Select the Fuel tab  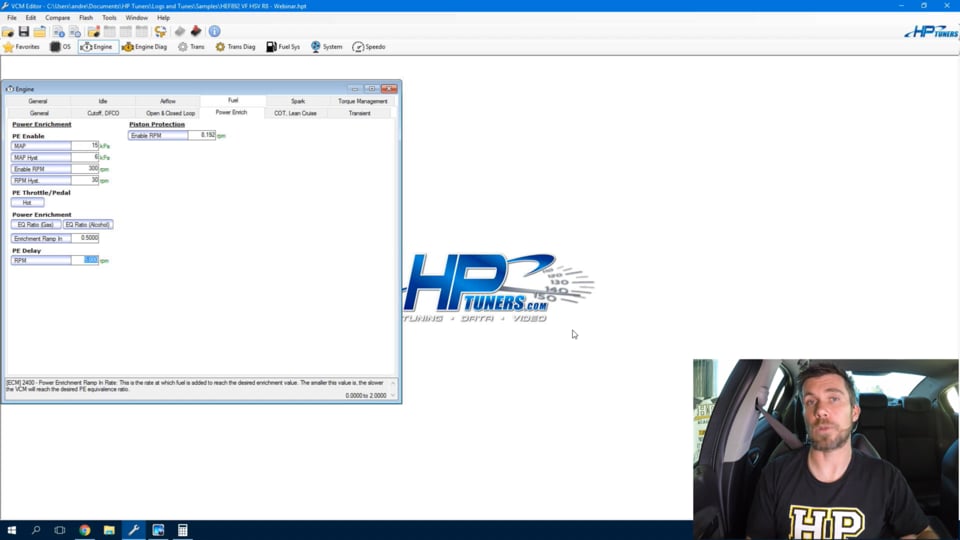point(233,100)
